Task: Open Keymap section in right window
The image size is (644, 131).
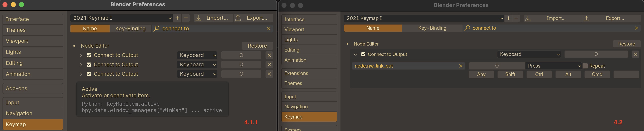Action: point(309,117)
